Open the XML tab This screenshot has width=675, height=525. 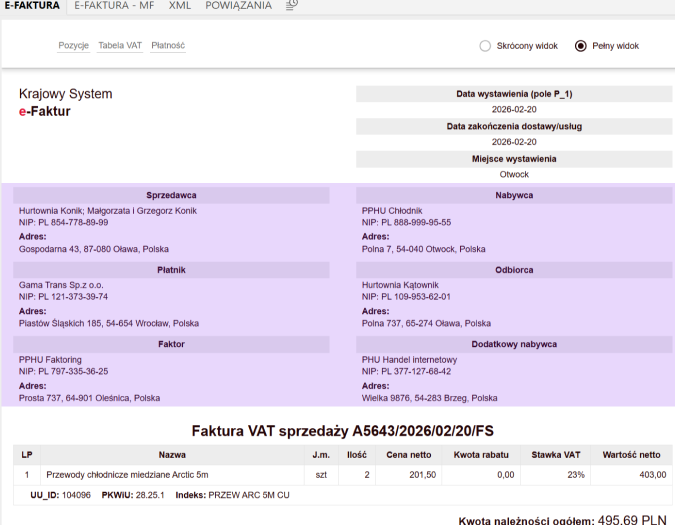click(x=180, y=6)
